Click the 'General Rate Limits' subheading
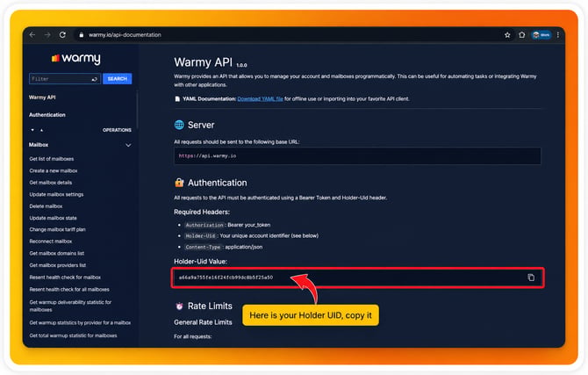 click(x=203, y=322)
